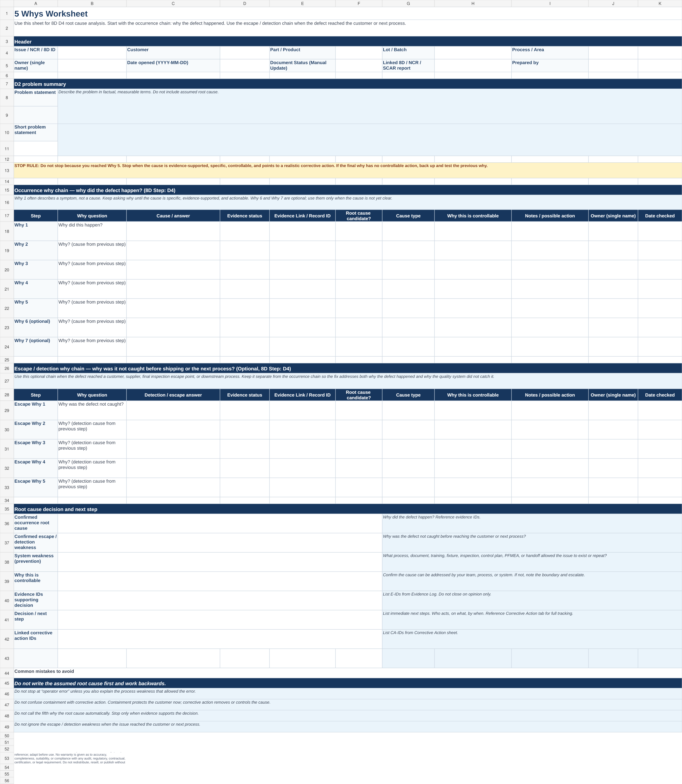The height and width of the screenshot is (784, 682).
Task: Click "Confirmed occurrence root cause" label
Action: 36,523
